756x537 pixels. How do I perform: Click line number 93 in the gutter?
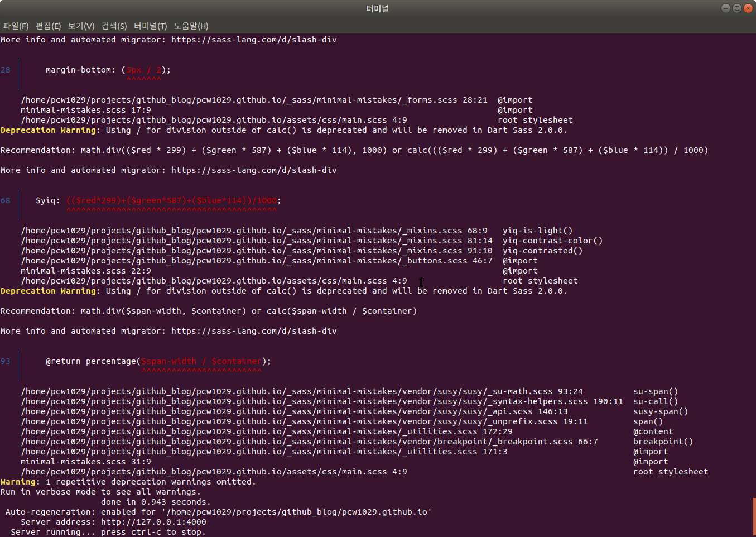pos(6,361)
